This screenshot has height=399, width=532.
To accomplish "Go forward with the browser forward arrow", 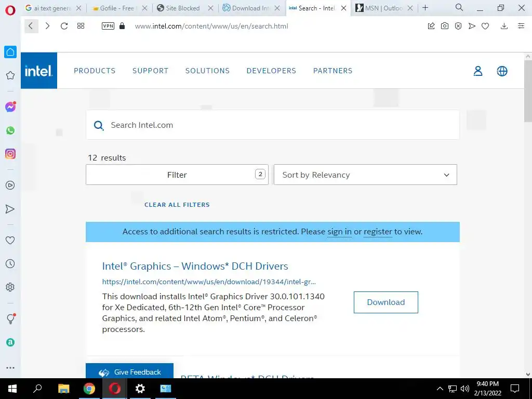I will [x=47, y=26].
